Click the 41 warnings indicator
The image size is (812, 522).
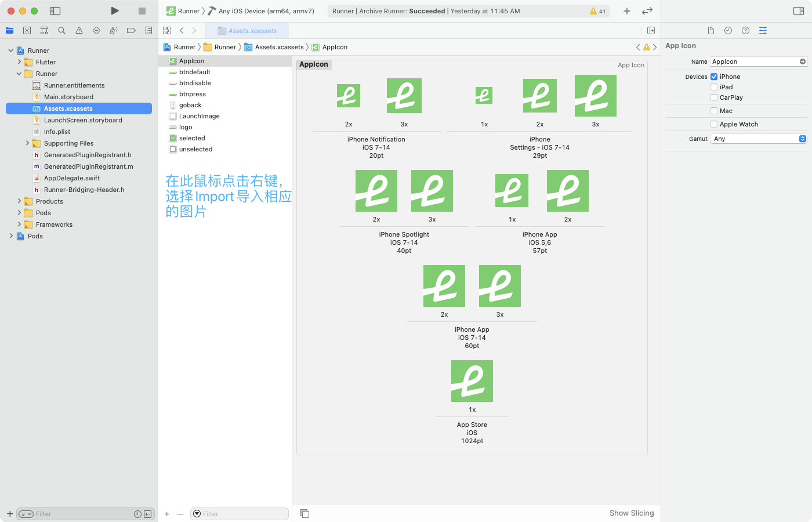[x=598, y=11]
